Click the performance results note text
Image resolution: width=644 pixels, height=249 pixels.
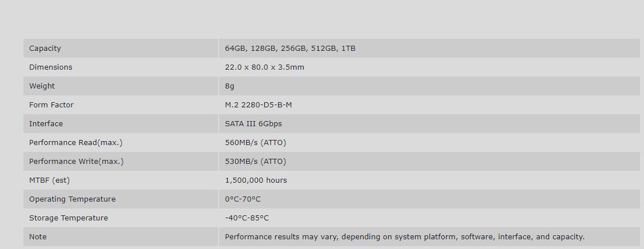pyautogui.click(x=405, y=236)
